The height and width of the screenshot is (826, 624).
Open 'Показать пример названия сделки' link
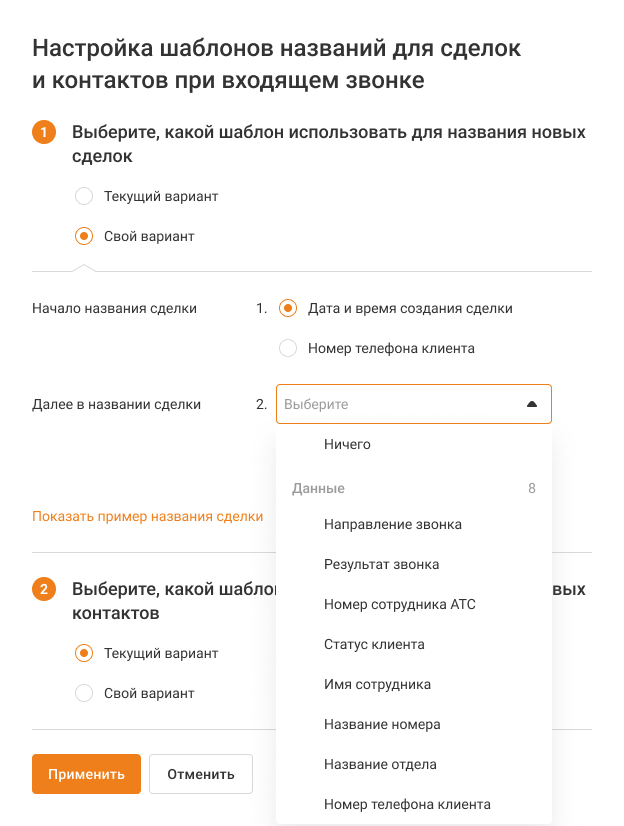pyautogui.click(x=148, y=516)
